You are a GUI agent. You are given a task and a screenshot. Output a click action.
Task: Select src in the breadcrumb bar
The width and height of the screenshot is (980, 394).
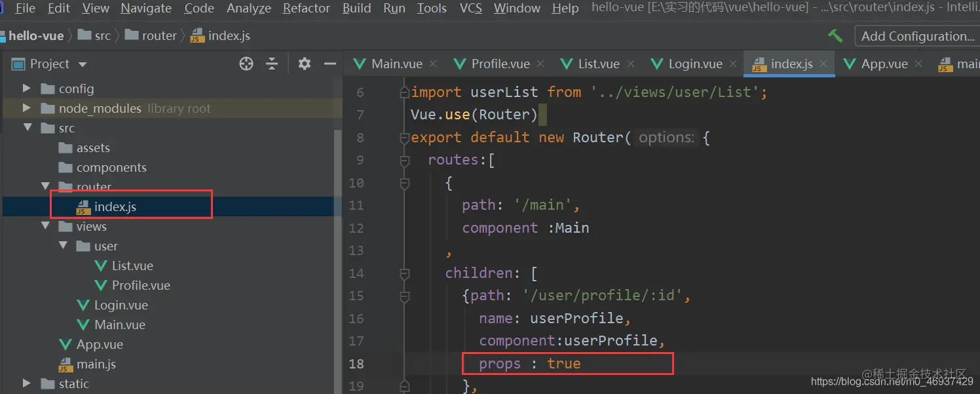point(95,36)
